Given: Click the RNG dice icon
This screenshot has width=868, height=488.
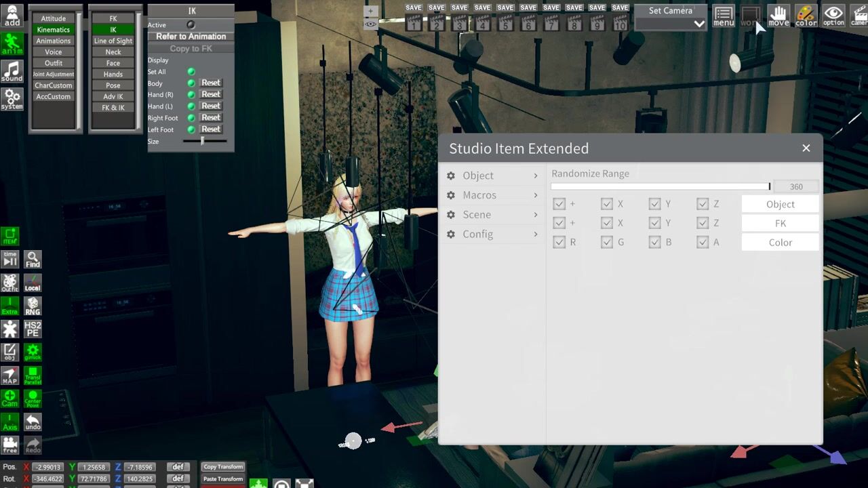Looking at the screenshot, I should [x=33, y=306].
